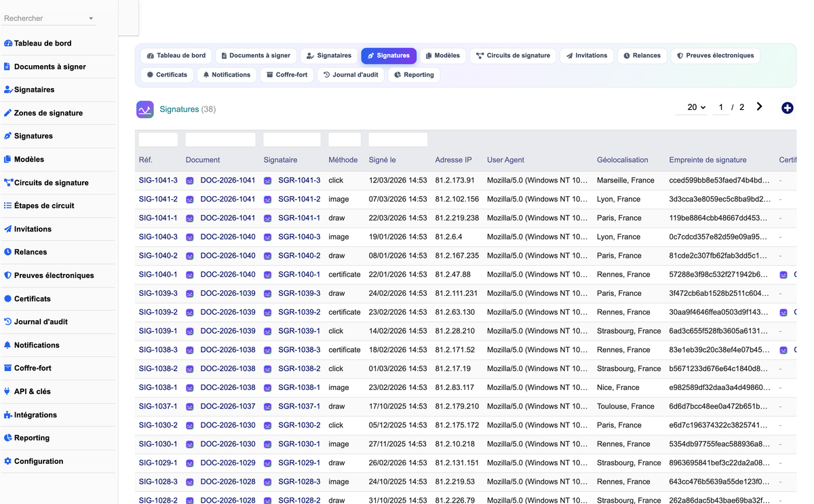The width and height of the screenshot is (814, 504).
Task: Click the add new signature plus icon
Action: pyautogui.click(x=787, y=108)
